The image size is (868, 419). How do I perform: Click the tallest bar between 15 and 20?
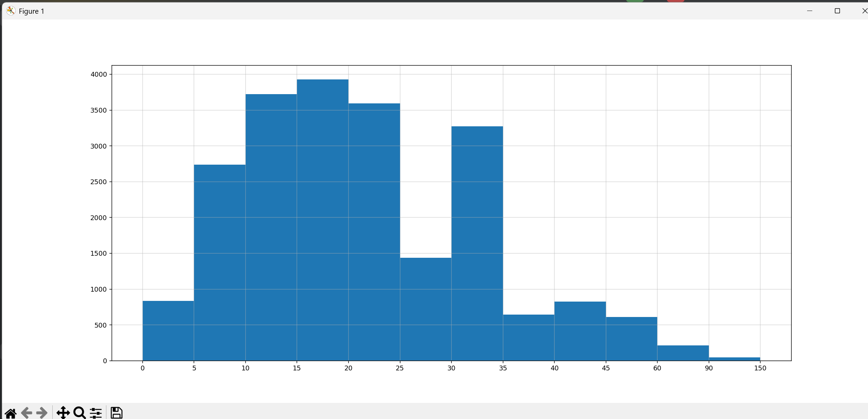coord(323,219)
